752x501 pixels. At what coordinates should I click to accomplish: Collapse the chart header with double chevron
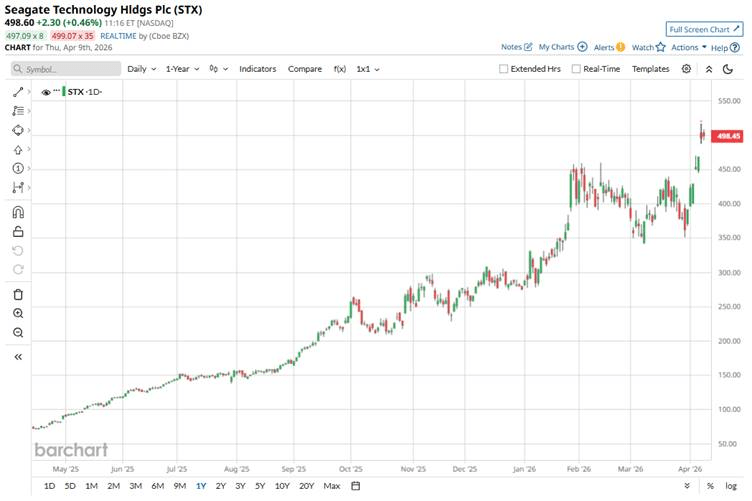pyautogui.click(x=709, y=69)
